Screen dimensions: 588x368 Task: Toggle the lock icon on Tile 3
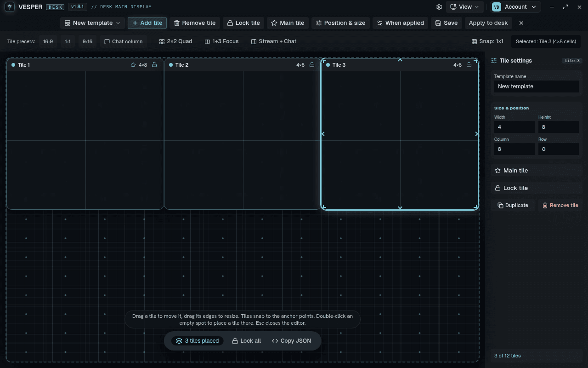click(469, 65)
